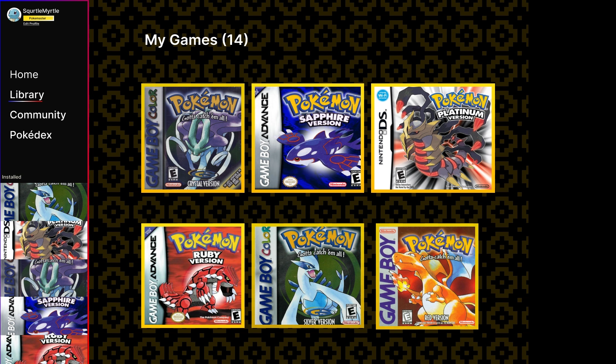Open Pokémon Platinum Version game cover
The width and height of the screenshot is (616, 364).
pyautogui.click(x=433, y=138)
